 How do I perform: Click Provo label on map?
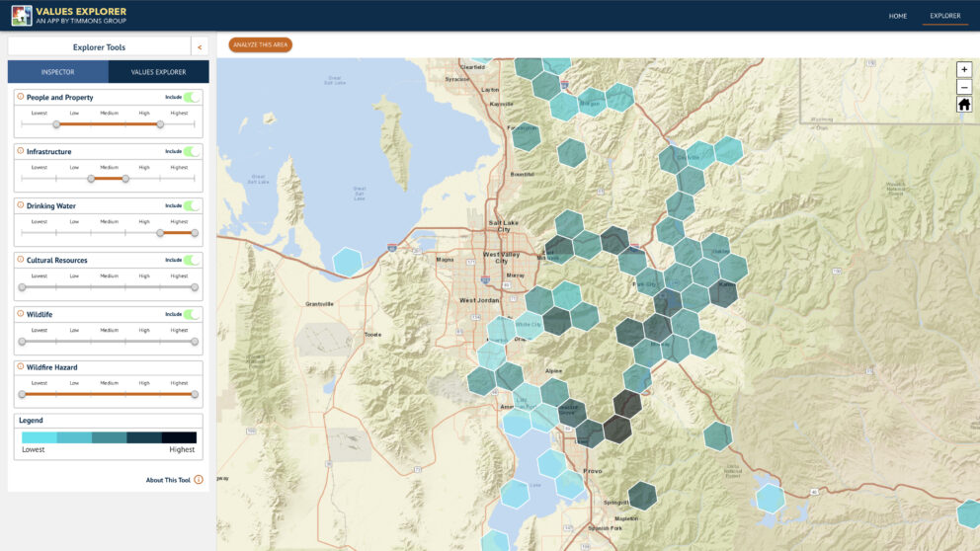pyautogui.click(x=592, y=471)
